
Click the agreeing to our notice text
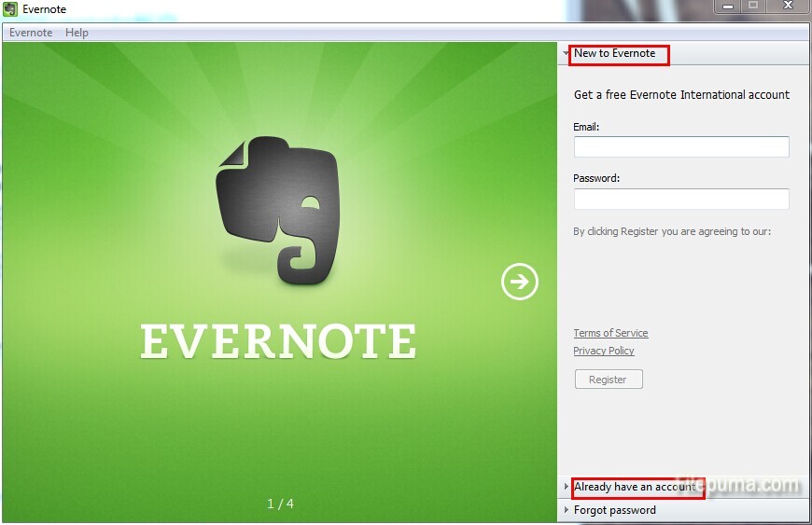click(x=672, y=231)
